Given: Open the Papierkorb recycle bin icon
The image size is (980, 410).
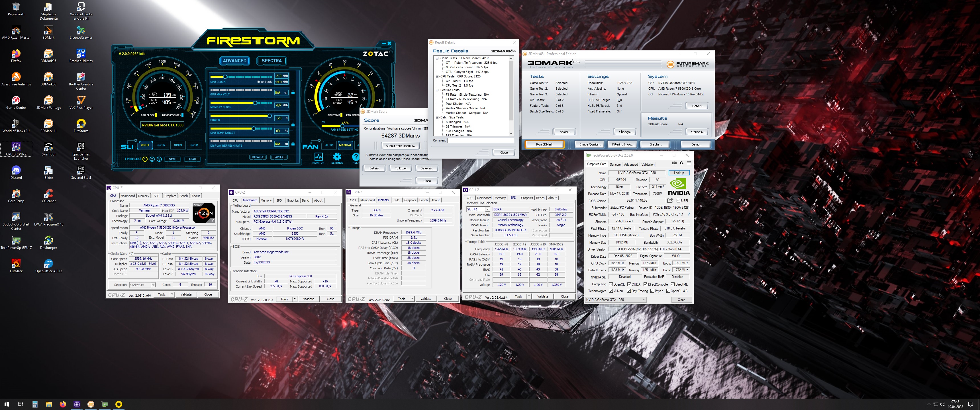Looking at the screenshot, I should tap(16, 9).
